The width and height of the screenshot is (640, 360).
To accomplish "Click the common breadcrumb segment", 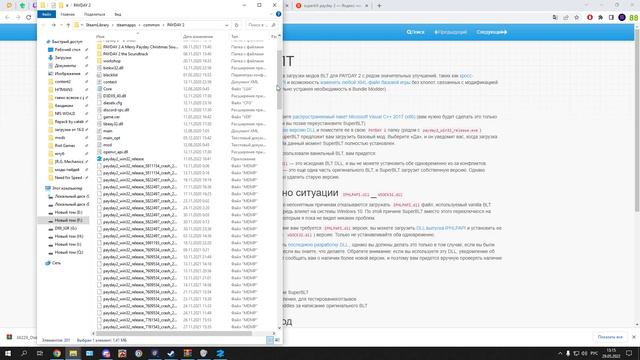I will [x=151, y=25].
